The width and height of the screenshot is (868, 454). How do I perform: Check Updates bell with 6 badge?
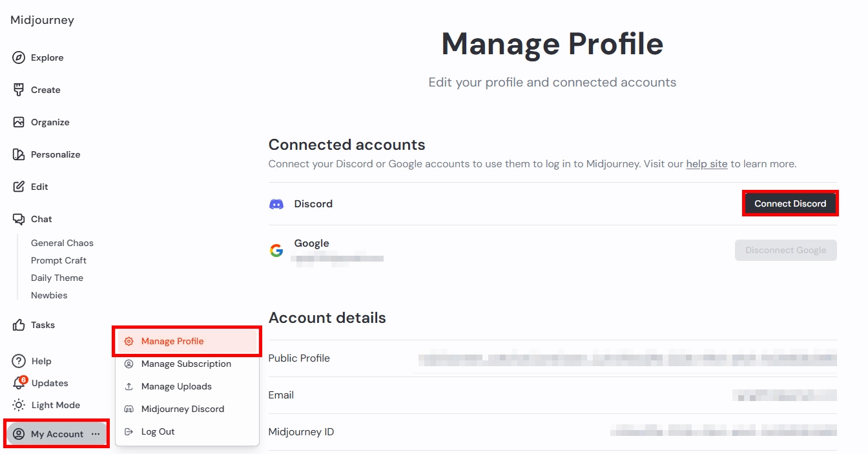19,382
